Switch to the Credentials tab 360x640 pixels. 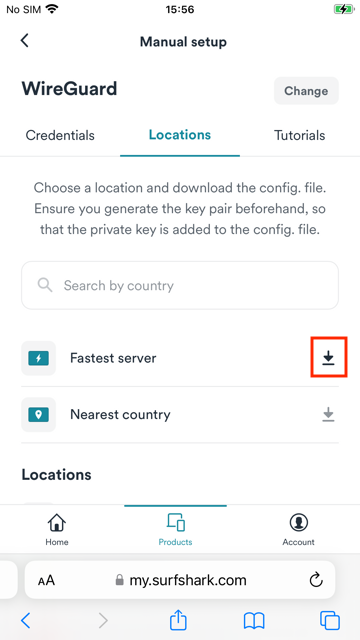pyautogui.click(x=60, y=135)
